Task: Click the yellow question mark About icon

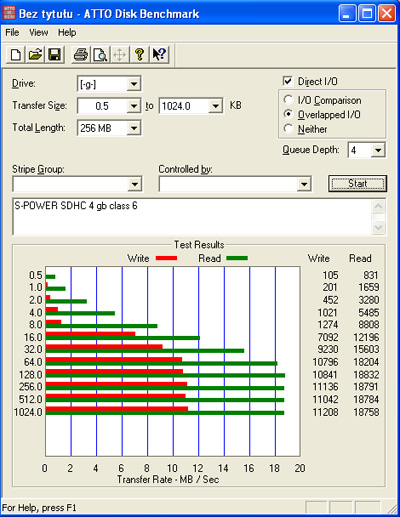Action: coord(140,55)
